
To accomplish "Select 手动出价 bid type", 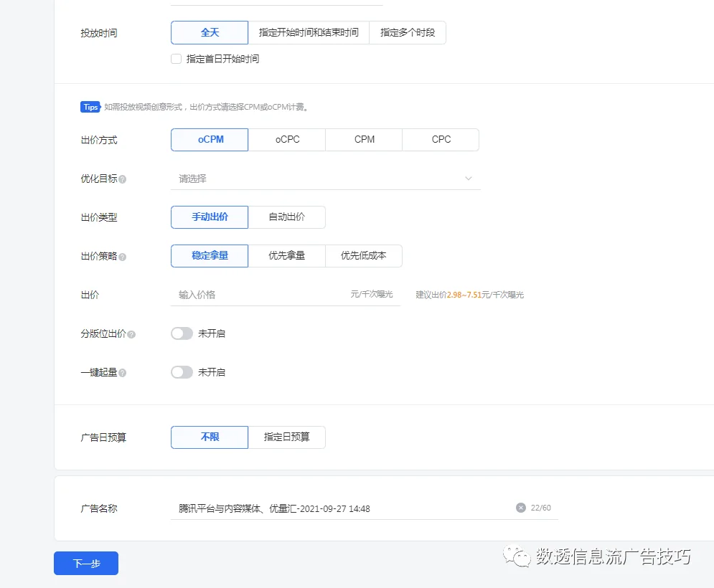I will coord(210,217).
